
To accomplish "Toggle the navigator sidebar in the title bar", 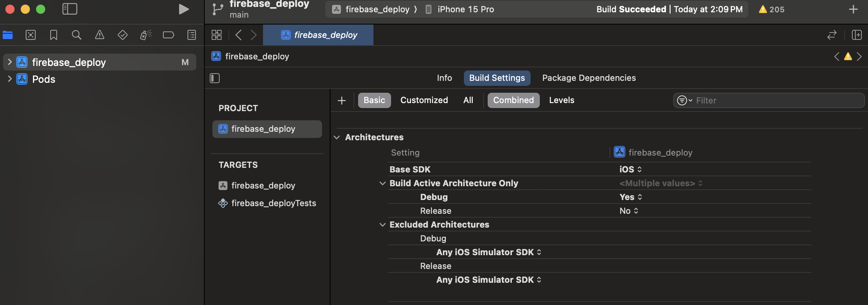I will [x=70, y=9].
